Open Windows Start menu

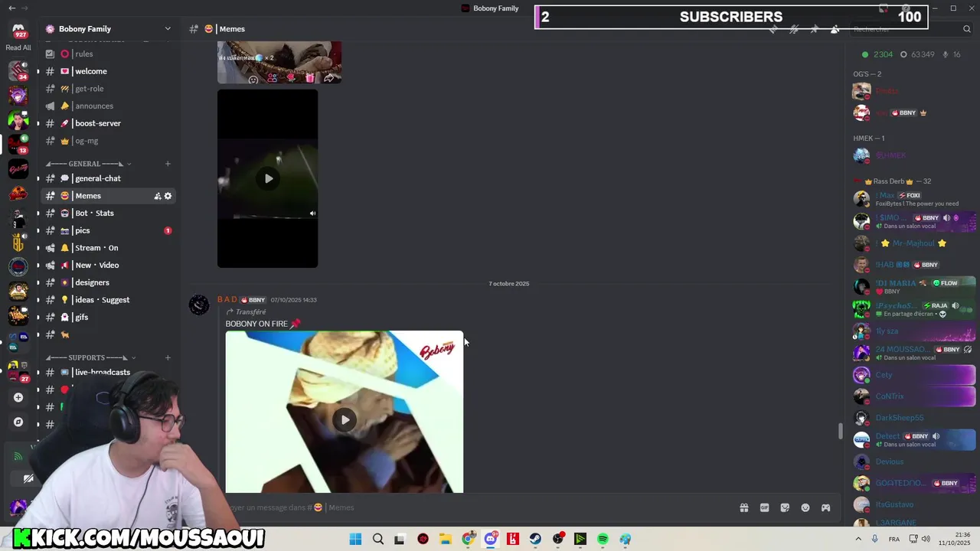tap(355, 540)
